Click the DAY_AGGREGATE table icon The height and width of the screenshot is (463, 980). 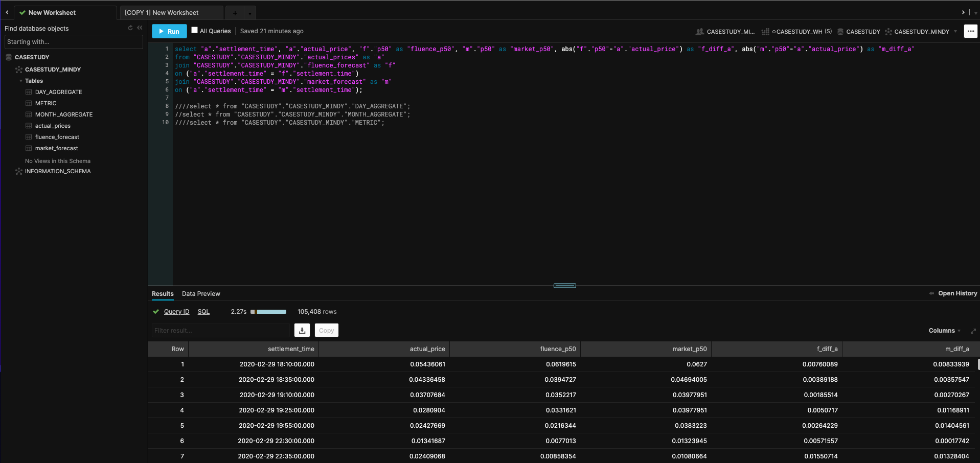pos(29,92)
